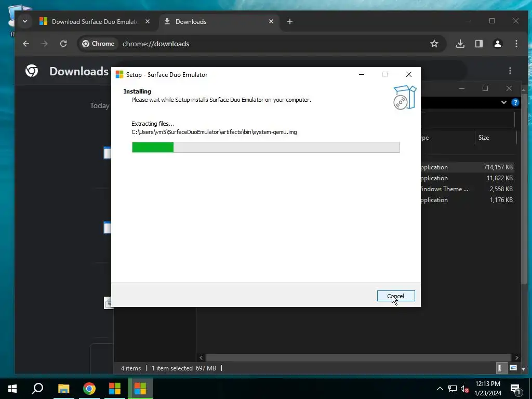Close the Download Surface Duo Emulator tab
532x399 pixels.
pyautogui.click(x=148, y=21)
